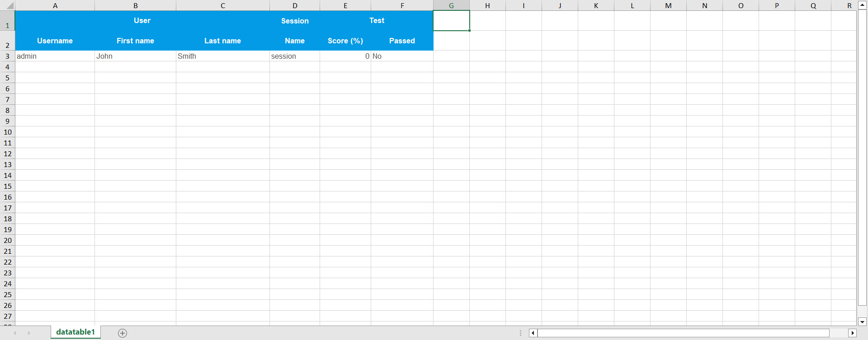This screenshot has height=340, width=868.
Task: Select the Score (%) header cell
Action: [x=345, y=41]
